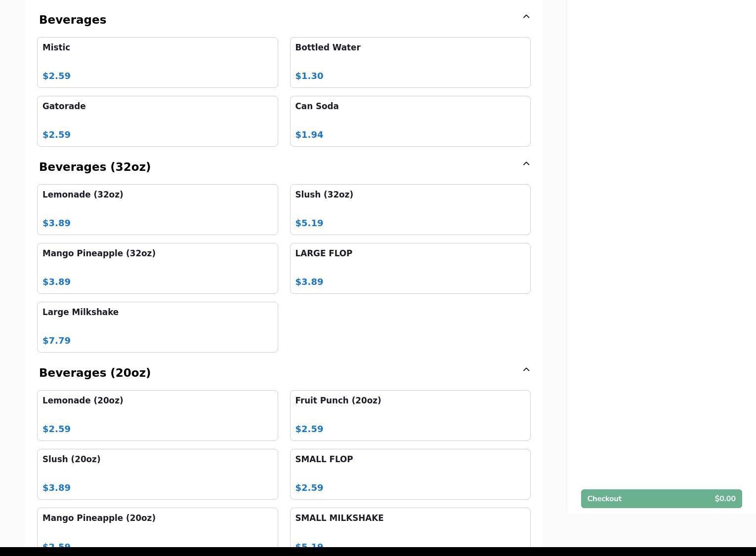756x556 pixels.
Task: Choose Mango Pineapple (32oz) card
Action: coord(158,268)
